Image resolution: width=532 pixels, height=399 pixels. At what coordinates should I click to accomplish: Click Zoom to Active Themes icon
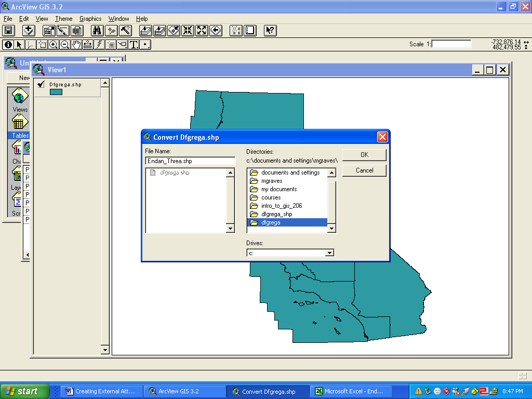click(x=159, y=31)
